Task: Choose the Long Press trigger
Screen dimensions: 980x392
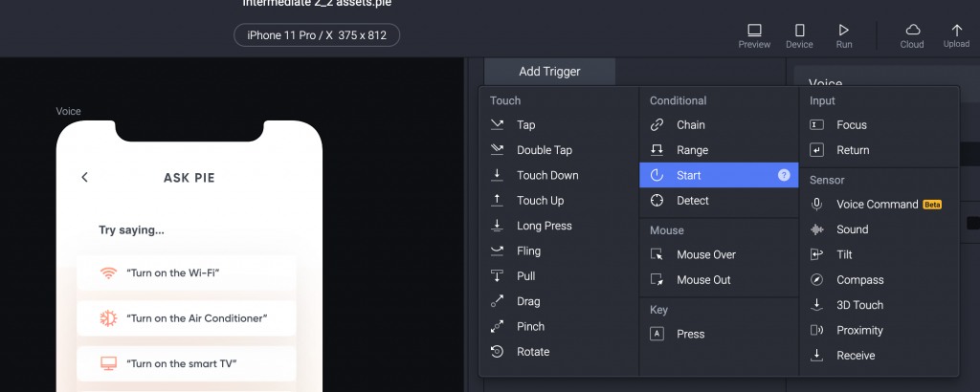Action: (x=544, y=226)
